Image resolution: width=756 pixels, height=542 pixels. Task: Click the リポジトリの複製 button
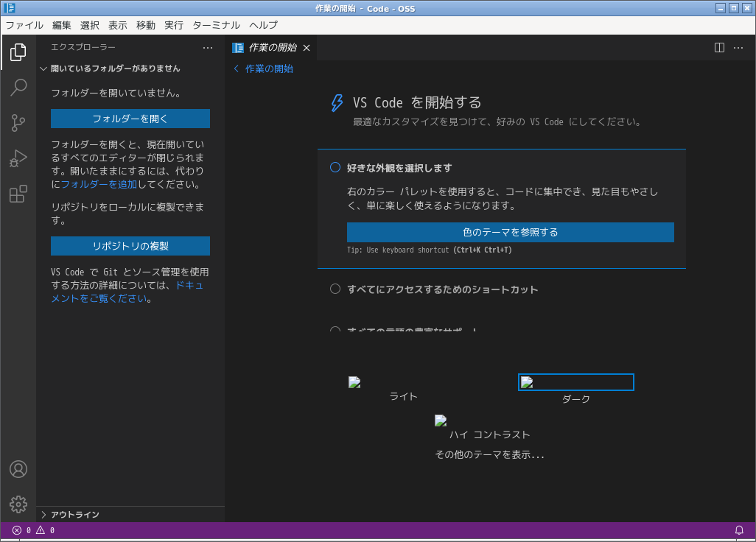130,246
